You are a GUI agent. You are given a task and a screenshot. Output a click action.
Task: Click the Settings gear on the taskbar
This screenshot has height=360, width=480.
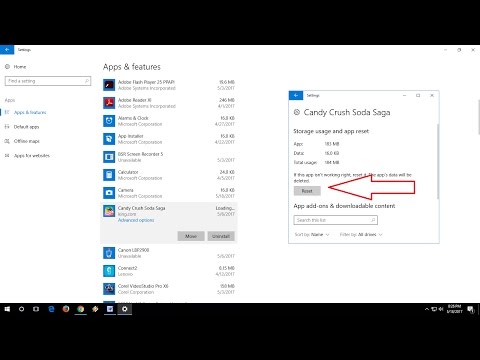[x=125, y=309]
